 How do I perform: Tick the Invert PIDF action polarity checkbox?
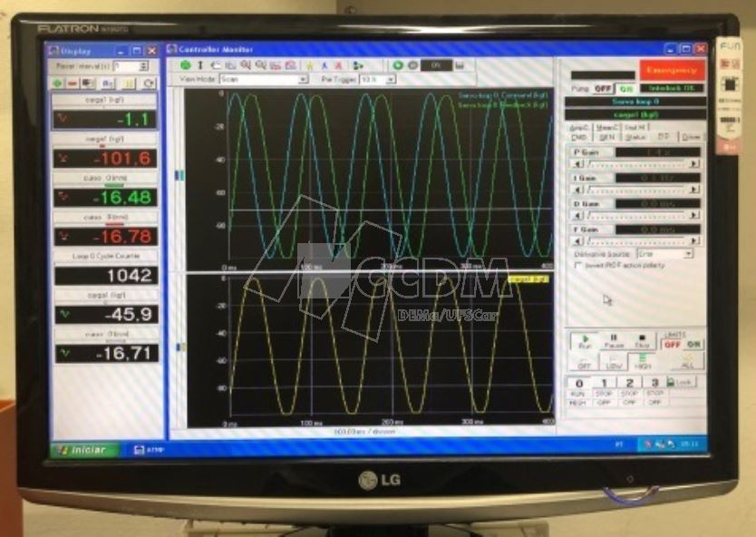[x=578, y=266]
